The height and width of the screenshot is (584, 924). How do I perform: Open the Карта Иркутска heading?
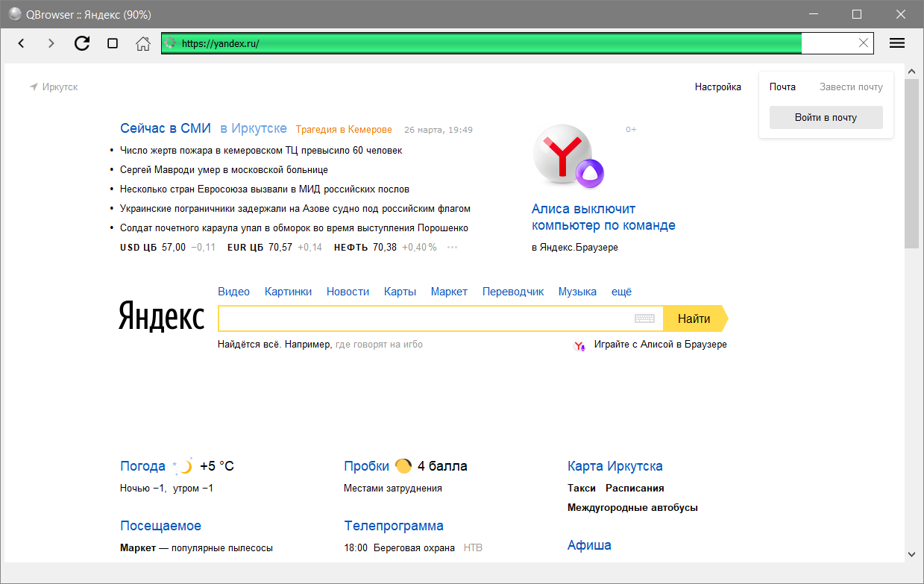click(x=615, y=466)
